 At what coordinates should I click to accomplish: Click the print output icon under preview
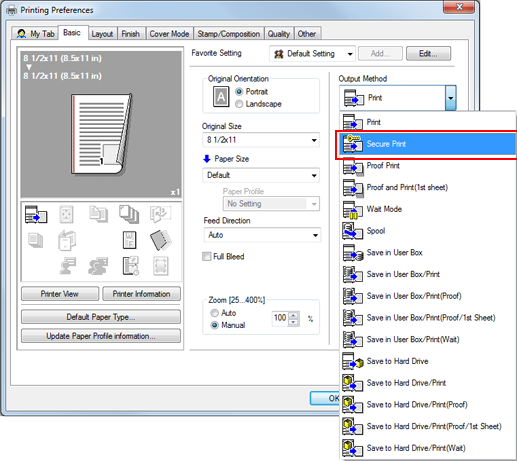point(36,214)
